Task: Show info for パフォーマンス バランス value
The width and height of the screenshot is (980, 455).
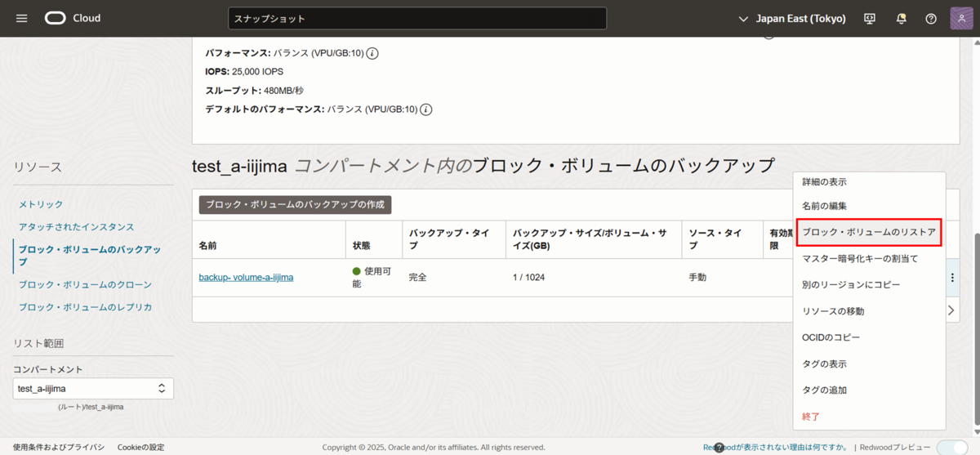Action: (372, 53)
